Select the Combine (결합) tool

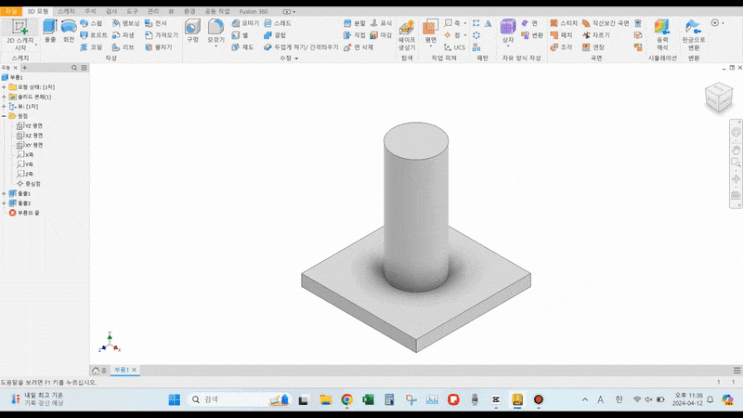pos(275,35)
